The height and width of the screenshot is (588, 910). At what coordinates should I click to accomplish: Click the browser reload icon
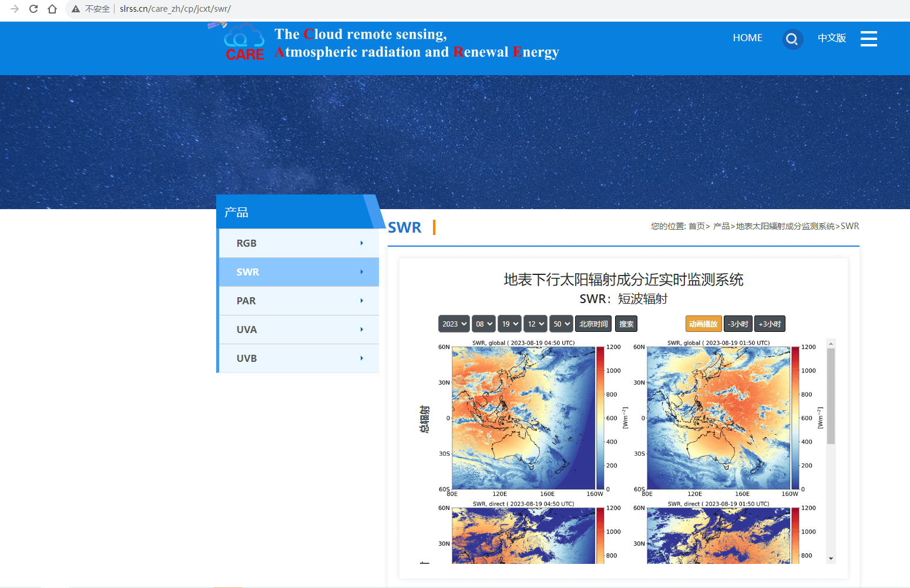[33, 9]
